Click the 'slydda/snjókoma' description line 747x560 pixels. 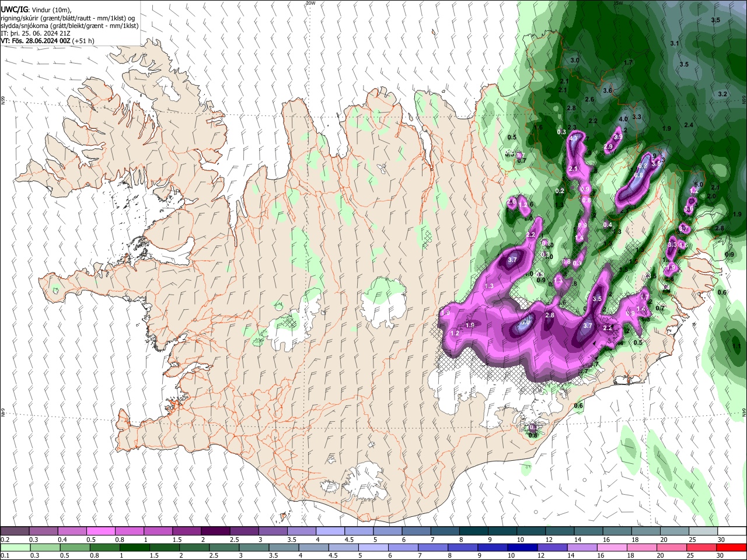pos(69,26)
